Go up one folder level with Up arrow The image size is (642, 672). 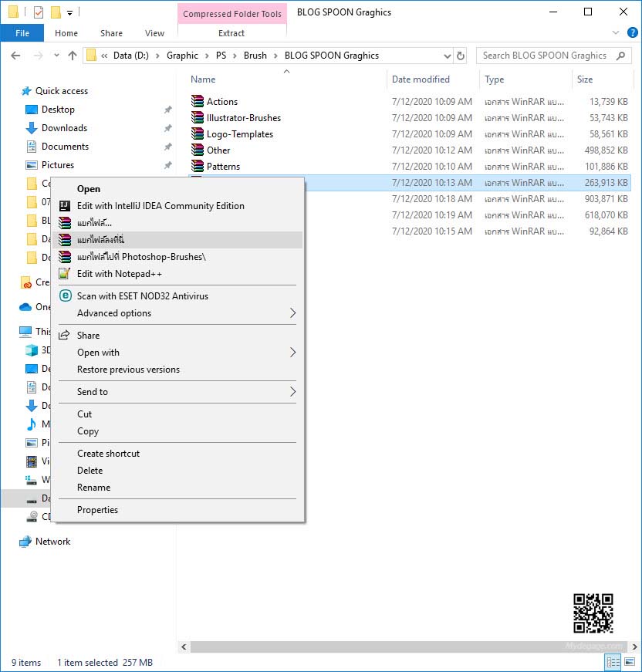[73, 56]
